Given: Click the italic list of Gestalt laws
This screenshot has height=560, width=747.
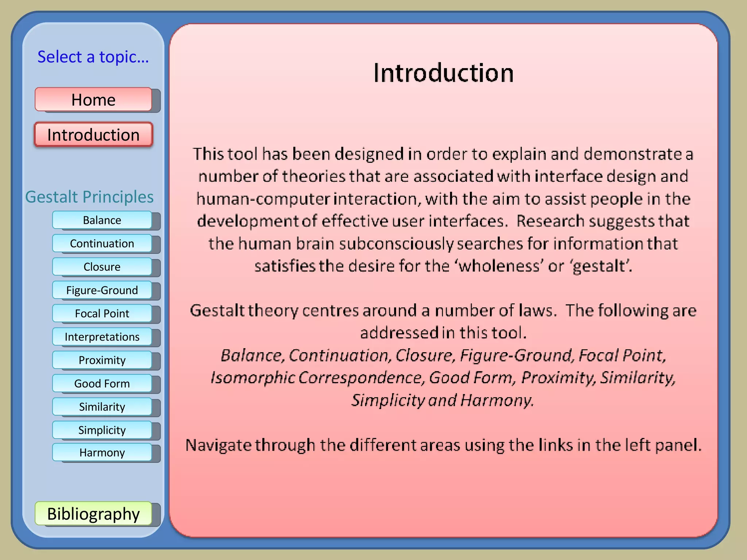Looking at the screenshot, I should click(x=443, y=378).
